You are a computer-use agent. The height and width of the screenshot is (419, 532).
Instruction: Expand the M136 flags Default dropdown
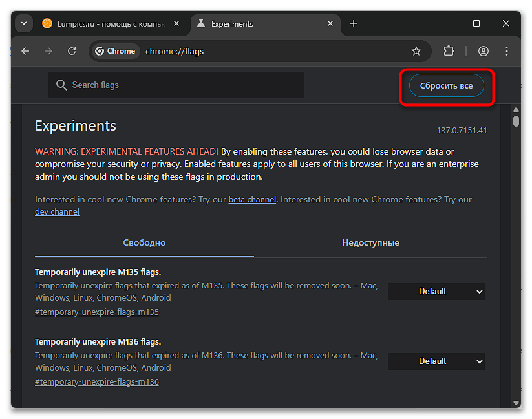coord(436,361)
